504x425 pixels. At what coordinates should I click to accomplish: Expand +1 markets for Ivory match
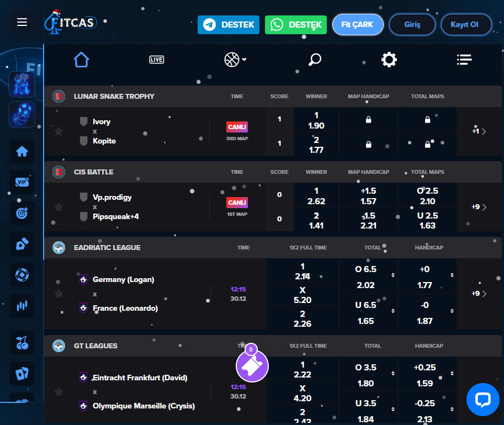pyautogui.click(x=479, y=131)
